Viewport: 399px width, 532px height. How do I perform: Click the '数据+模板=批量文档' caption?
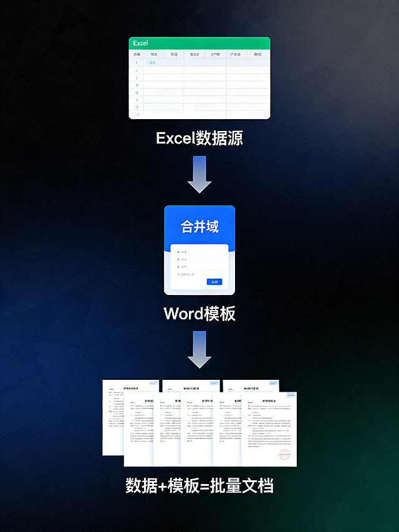[x=199, y=485]
